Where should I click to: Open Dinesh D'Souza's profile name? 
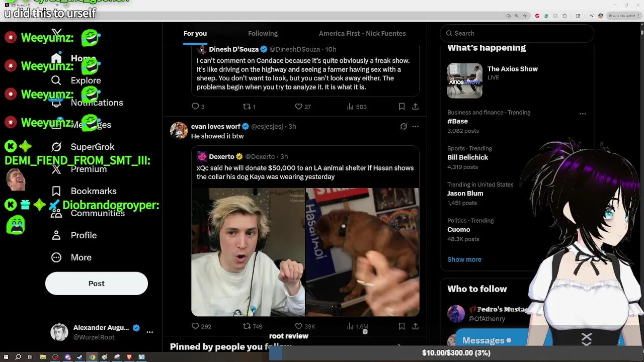(x=233, y=49)
